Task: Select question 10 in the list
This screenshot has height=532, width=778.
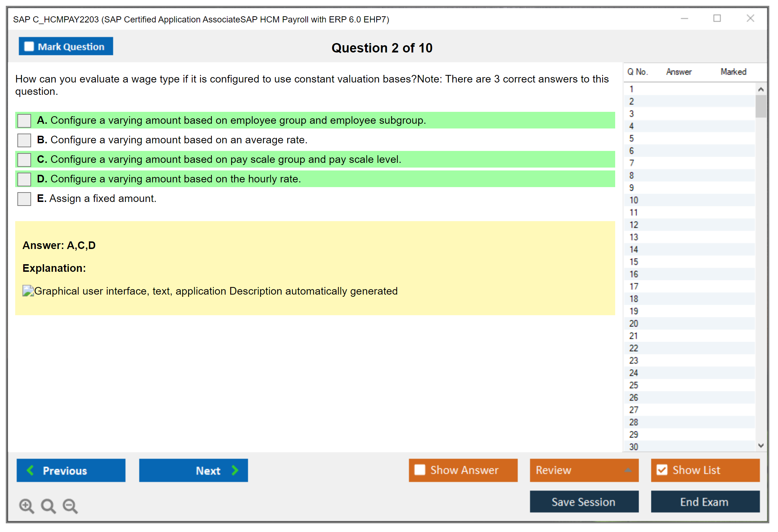Action: (x=634, y=200)
